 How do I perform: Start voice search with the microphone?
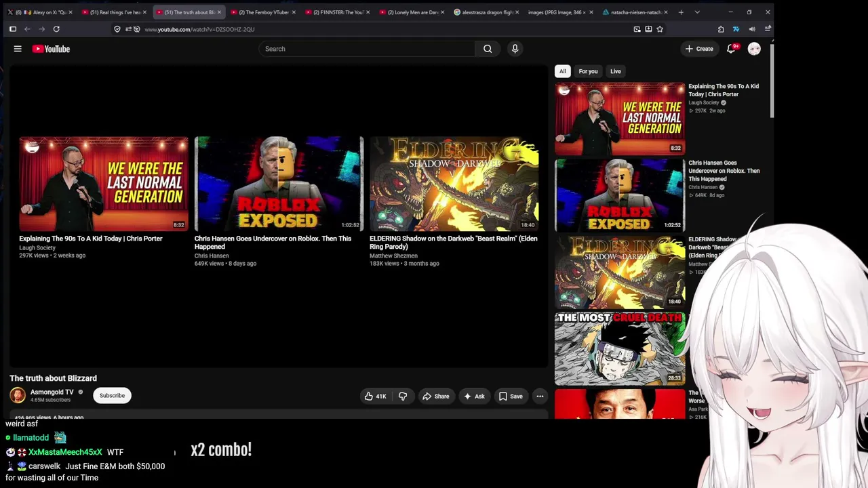click(x=515, y=49)
